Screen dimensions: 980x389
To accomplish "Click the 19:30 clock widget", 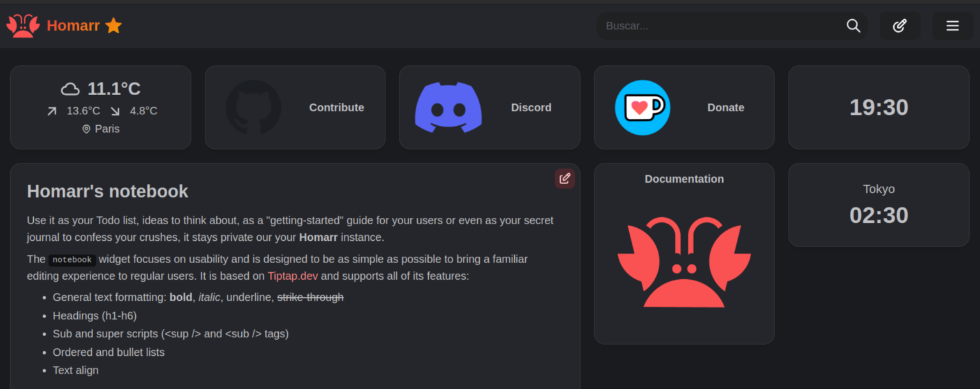I will coord(879,107).
